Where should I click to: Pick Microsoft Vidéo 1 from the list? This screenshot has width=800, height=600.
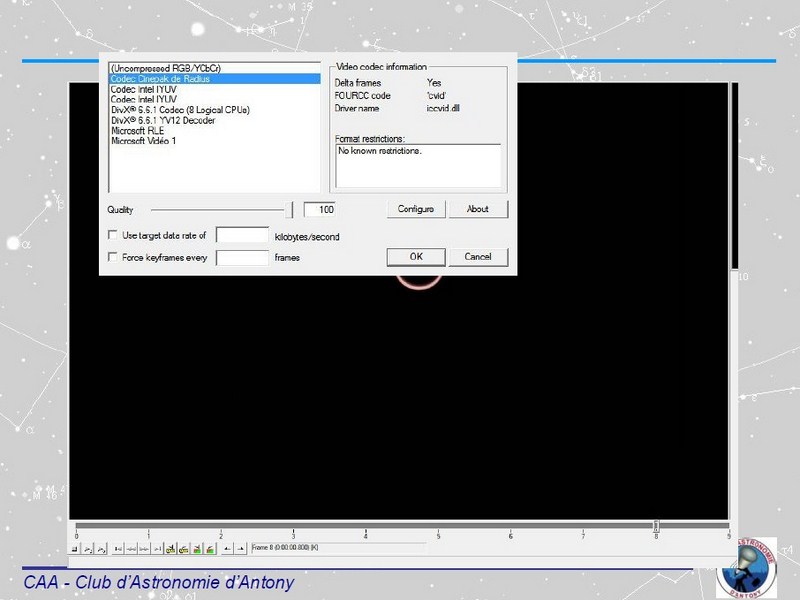point(145,141)
